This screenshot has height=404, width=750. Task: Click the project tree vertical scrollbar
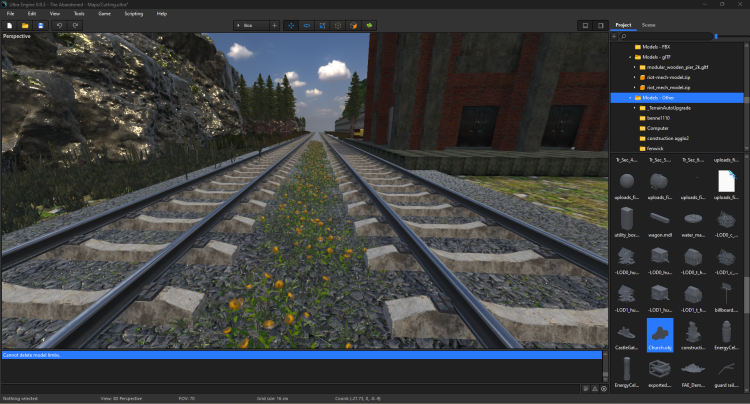(x=747, y=97)
